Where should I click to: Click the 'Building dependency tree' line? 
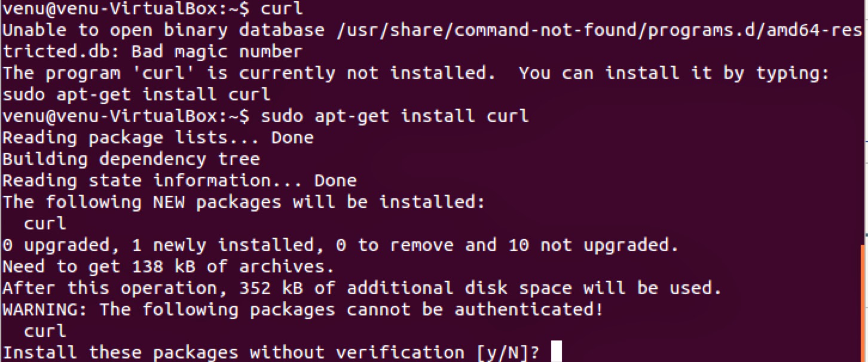coord(131,159)
